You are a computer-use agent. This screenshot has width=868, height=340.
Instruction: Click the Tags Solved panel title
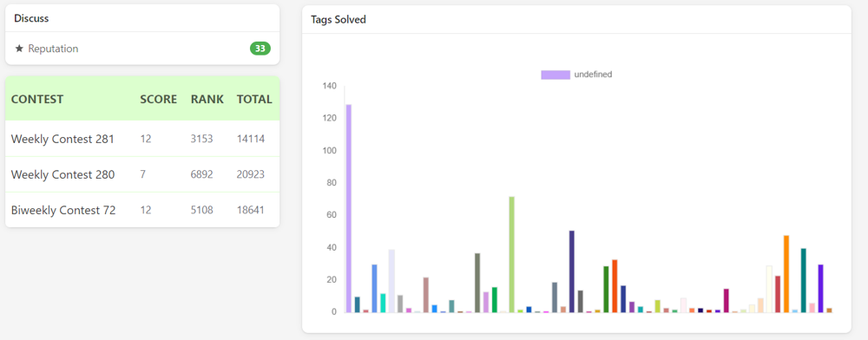[x=339, y=20]
